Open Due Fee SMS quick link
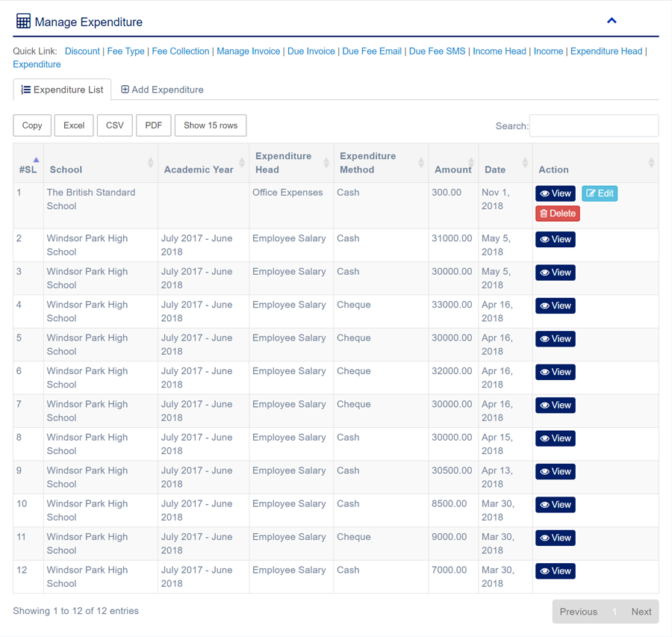This screenshot has width=672, height=637. 437,51
